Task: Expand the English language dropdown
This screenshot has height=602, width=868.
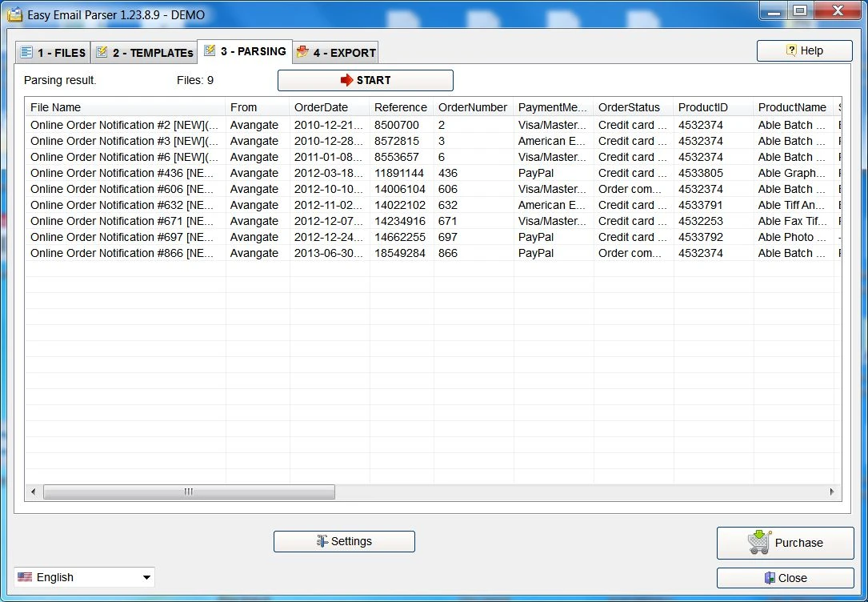Action: point(146,577)
